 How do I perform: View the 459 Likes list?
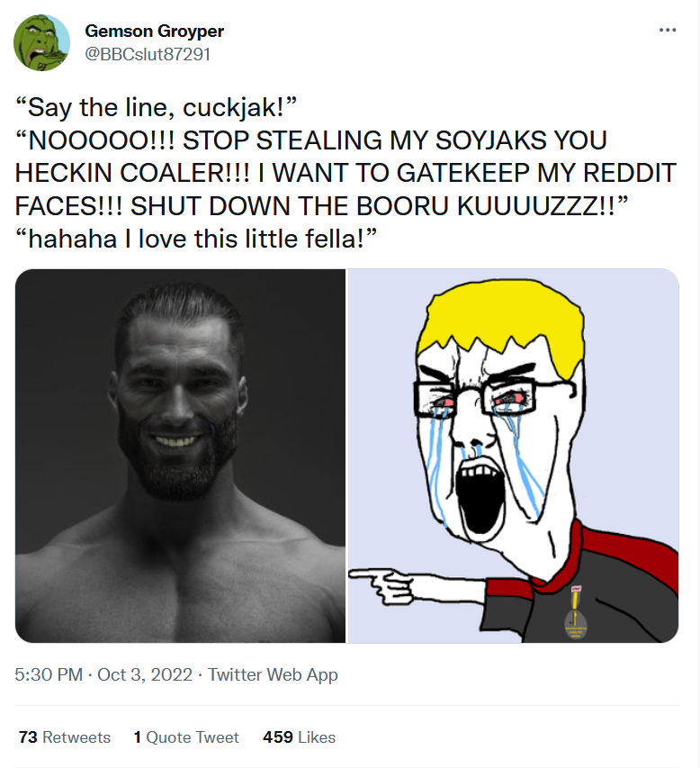pyautogui.click(x=299, y=737)
